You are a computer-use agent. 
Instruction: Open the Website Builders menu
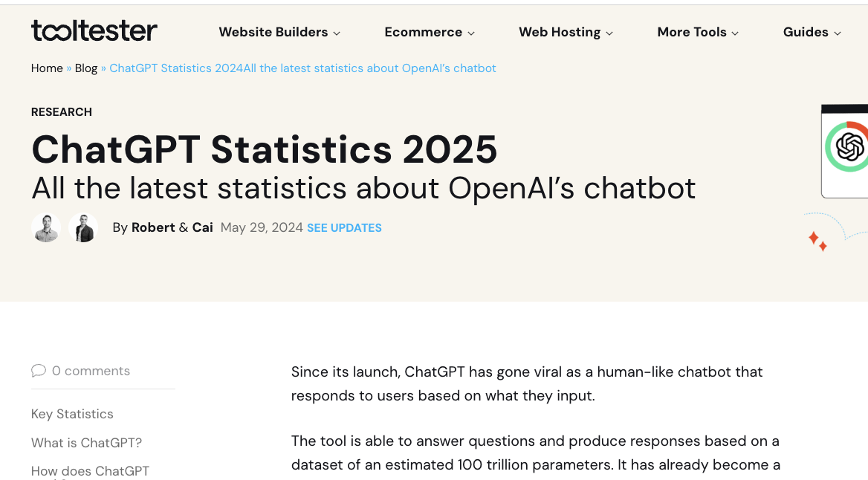pyautogui.click(x=273, y=32)
